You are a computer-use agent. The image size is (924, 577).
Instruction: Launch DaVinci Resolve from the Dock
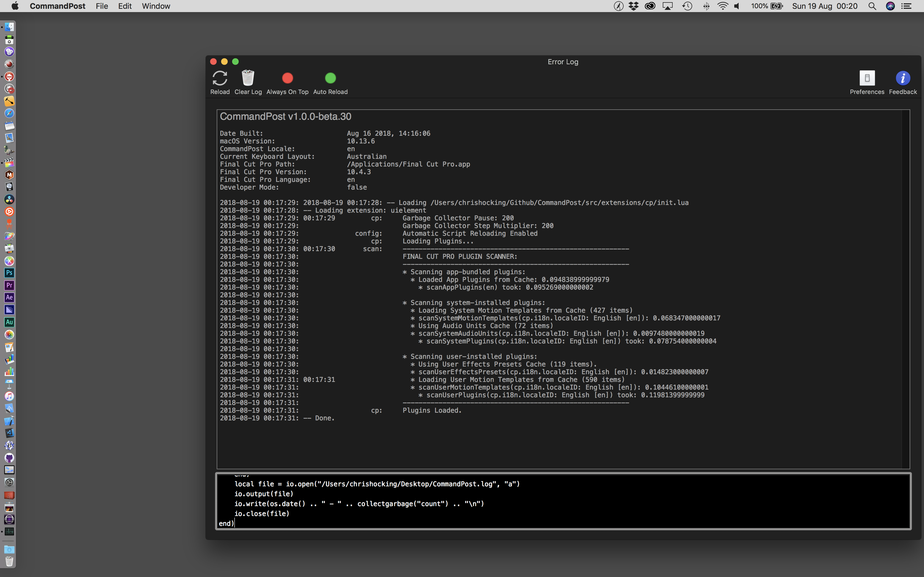[10, 199]
